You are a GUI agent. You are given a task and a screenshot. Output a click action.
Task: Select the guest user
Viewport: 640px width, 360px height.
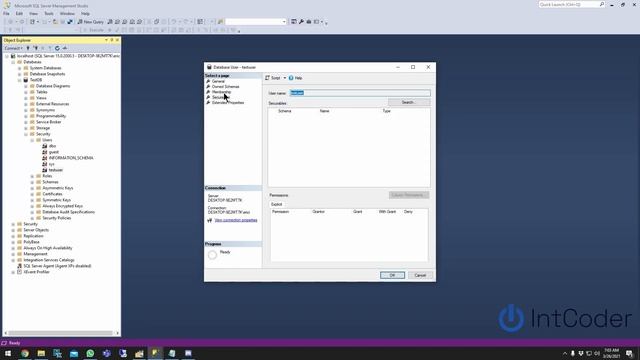[x=53, y=152]
